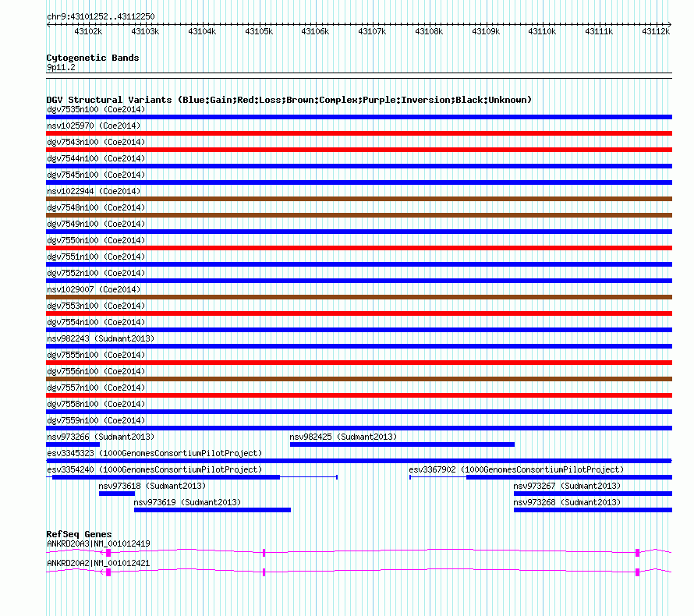Viewport: 694px width, 616px height.
Task: Select the dgv7554n100 (Coe2014) label
Action: coord(96,322)
